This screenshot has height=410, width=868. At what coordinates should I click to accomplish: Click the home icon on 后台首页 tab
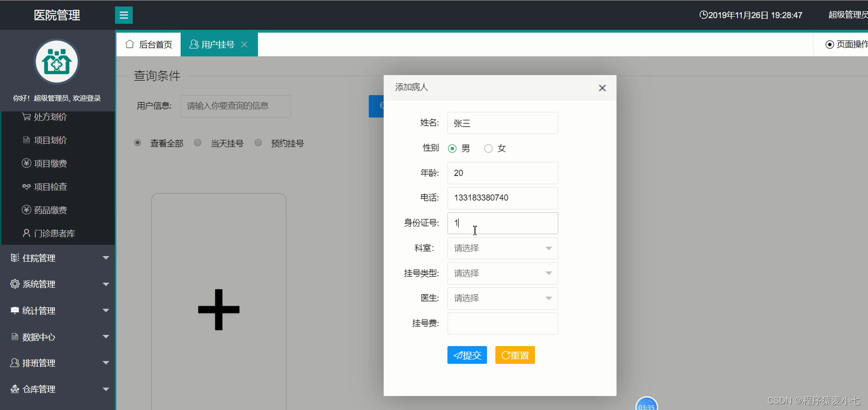pyautogui.click(x=130, y=44)
